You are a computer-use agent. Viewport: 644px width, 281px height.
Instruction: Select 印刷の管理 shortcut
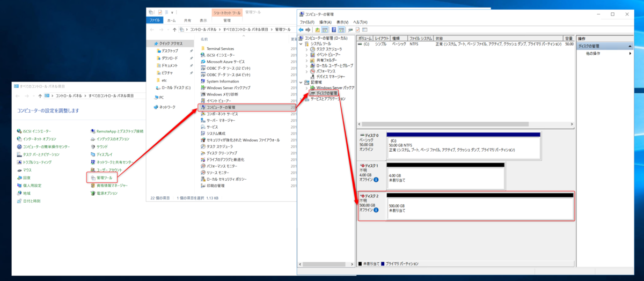pos(213,186)
